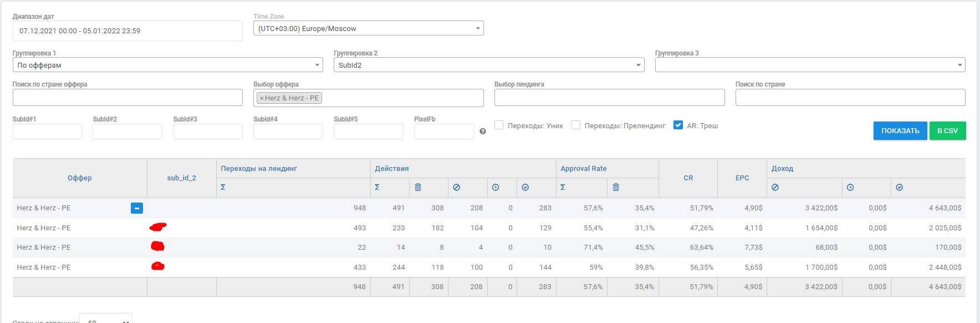Open the Группировка 1 dropdown
Image resolution: width=980 pixels, height=323 pixels.
(x=167, y=65)
